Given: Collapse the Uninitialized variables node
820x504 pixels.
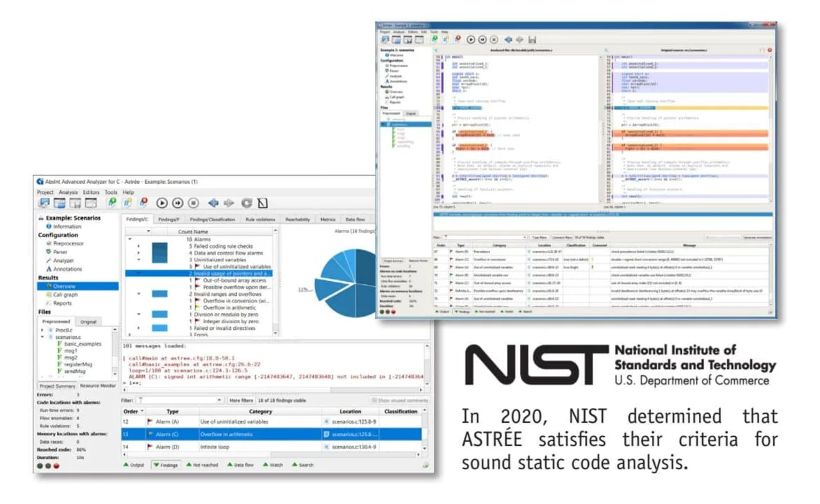Looking at the screenshot, I should point(139,260).
